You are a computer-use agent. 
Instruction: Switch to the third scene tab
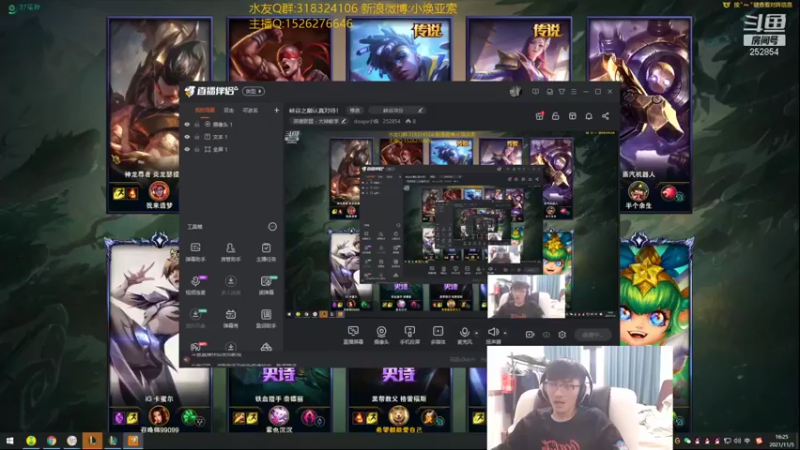click(250, 110)
